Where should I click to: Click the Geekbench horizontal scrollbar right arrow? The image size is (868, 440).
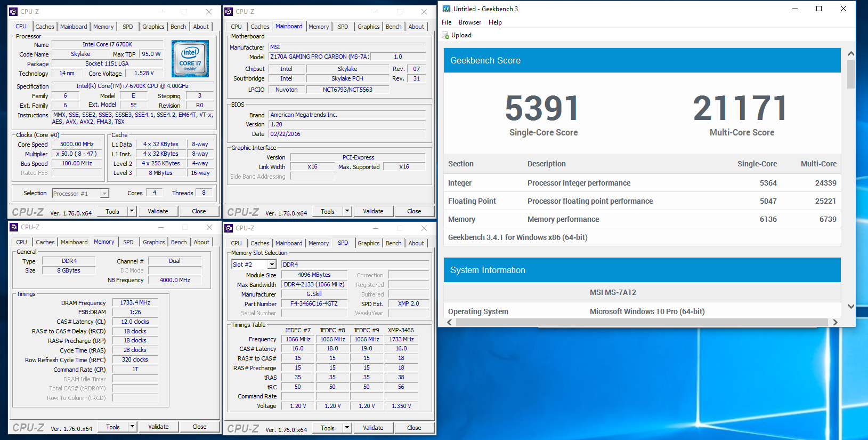pos(835,322)
